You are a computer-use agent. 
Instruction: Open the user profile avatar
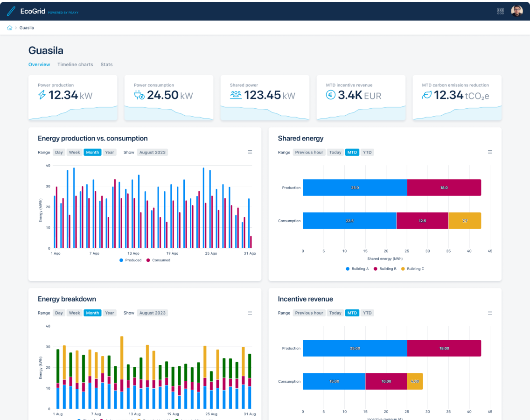click(x=517, y=11)
